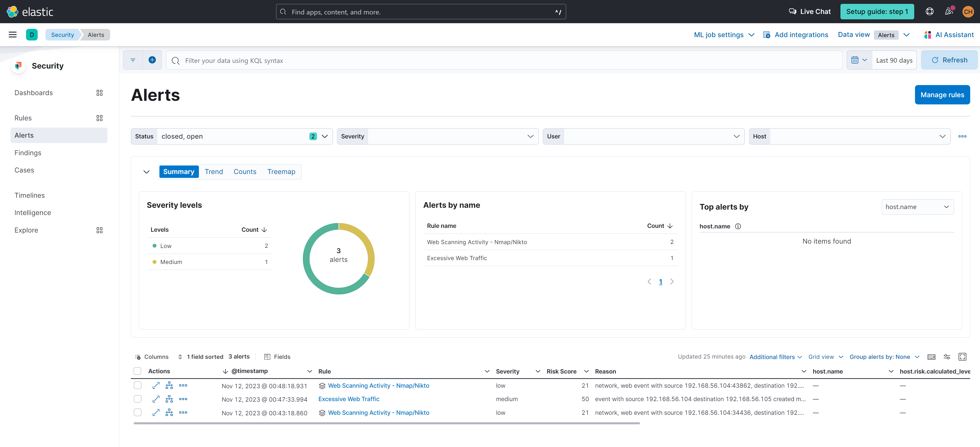Analyze event for Excessive Web Traffic alert
Screen dimensions: 980x447
(x=169, y=399)
